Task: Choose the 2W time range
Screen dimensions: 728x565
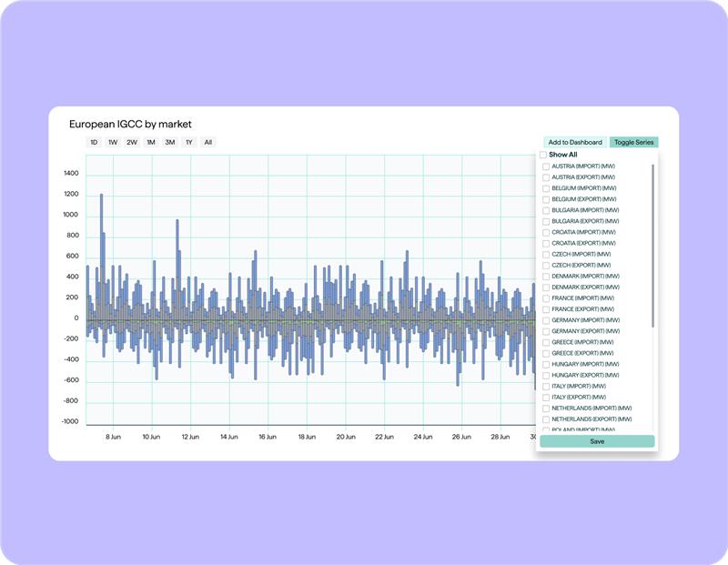Action: (x=132, y=143)
